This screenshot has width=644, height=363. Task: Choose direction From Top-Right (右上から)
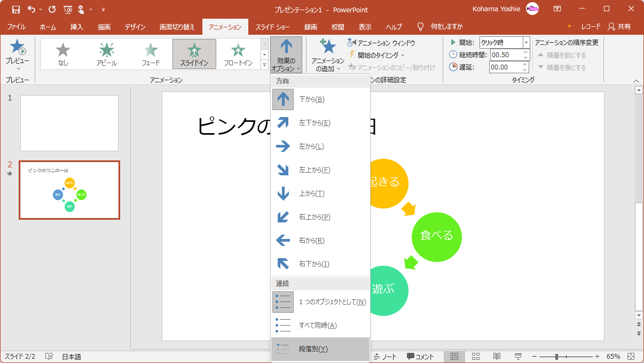pos(320,217)
